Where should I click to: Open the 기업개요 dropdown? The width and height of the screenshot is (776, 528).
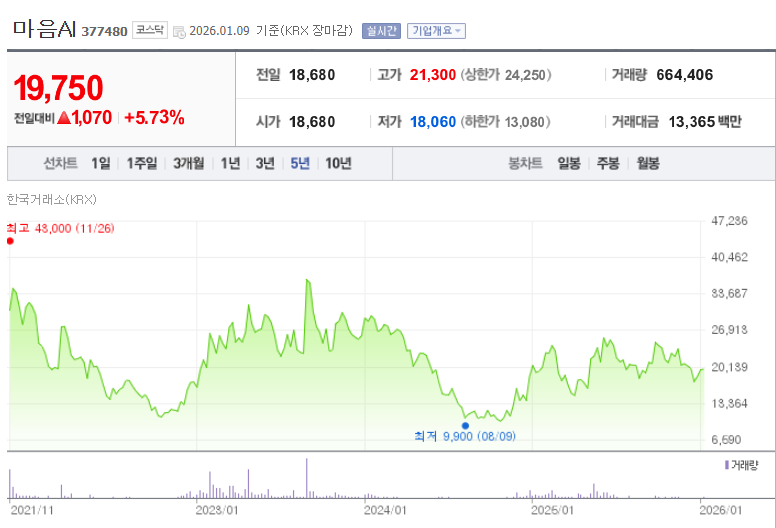(x=436, y=31)
